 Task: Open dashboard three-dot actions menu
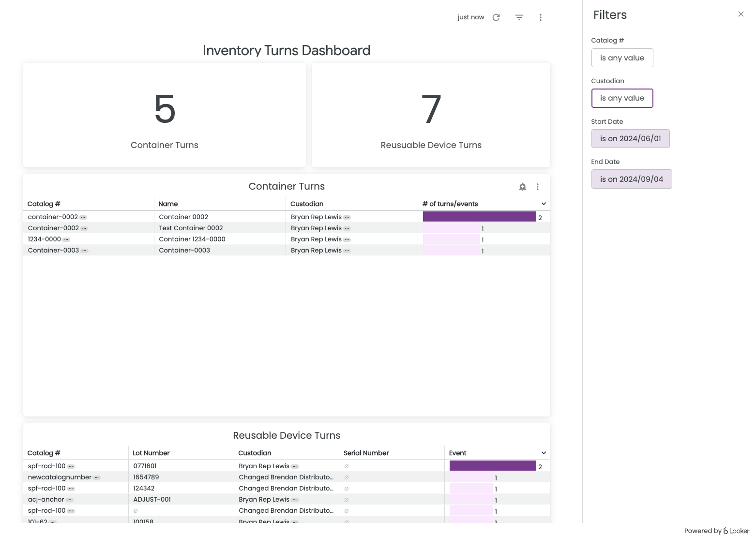pyautogui.click(x=541, y=17)
